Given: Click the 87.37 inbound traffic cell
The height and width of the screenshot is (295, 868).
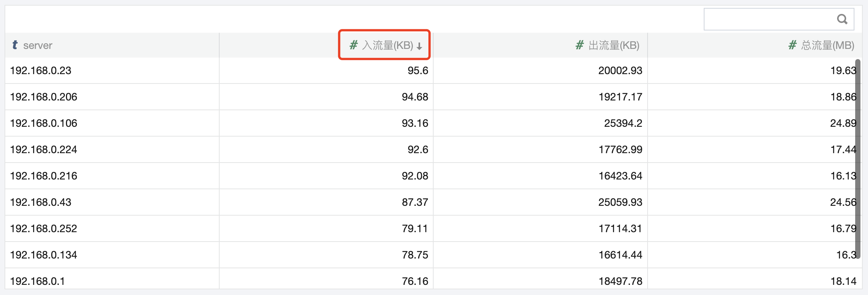Looking at the screenshot, I should click(x=415, y=202).
